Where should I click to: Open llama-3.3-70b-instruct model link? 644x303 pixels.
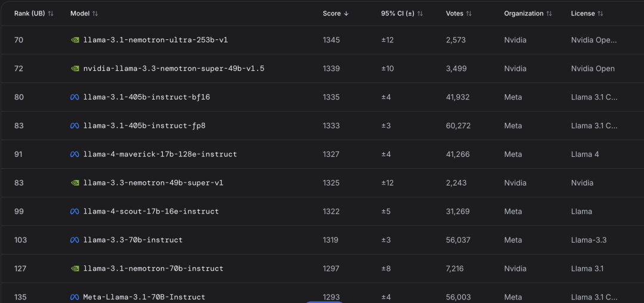[133, 240]
